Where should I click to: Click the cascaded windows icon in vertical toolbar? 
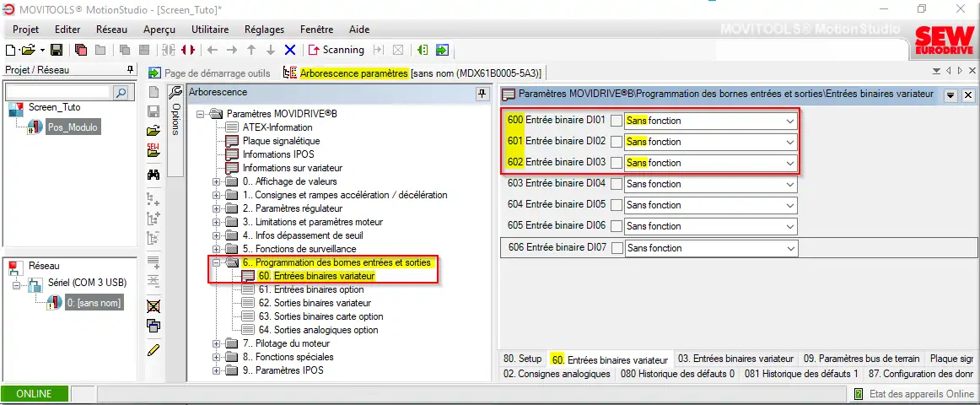click(153, 325)
